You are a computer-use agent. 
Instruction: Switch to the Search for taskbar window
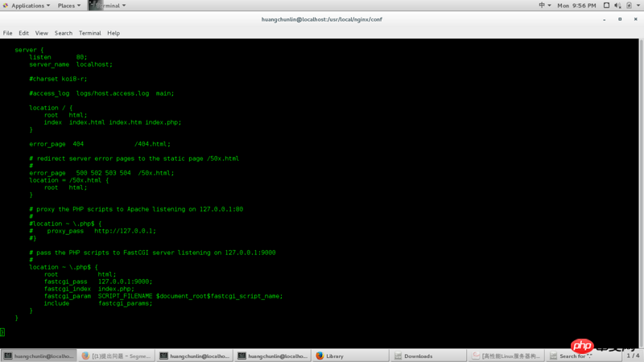click(x=584, y=356)
